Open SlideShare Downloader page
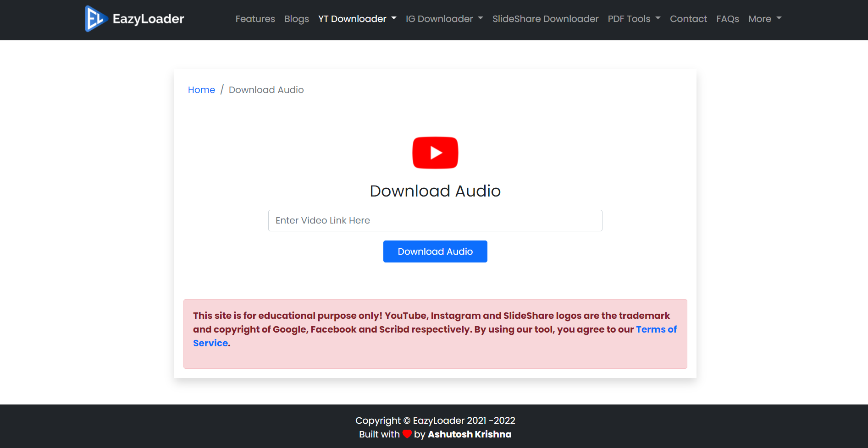 [x=546, y=19]
